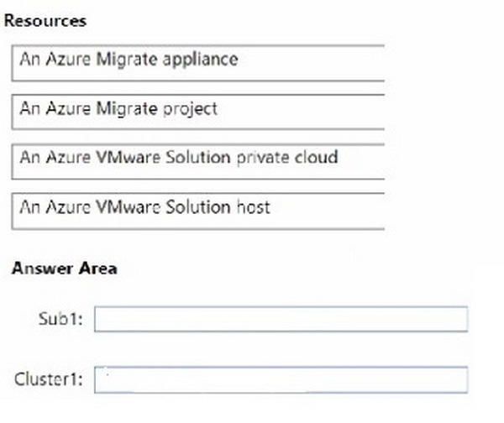Viewport: 504px width, 423px height.
Task: Click empty right side of host box
Action: [x=328, y=211]
